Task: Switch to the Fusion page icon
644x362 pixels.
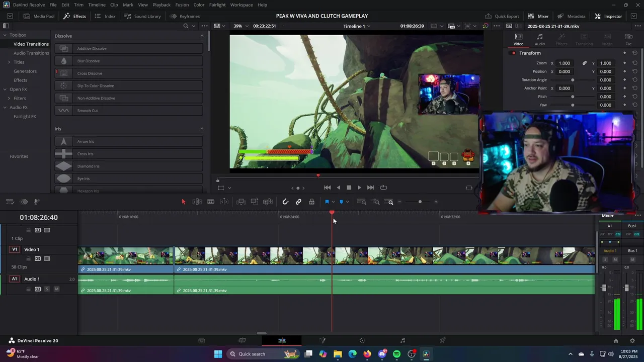Action: point(323,340)
